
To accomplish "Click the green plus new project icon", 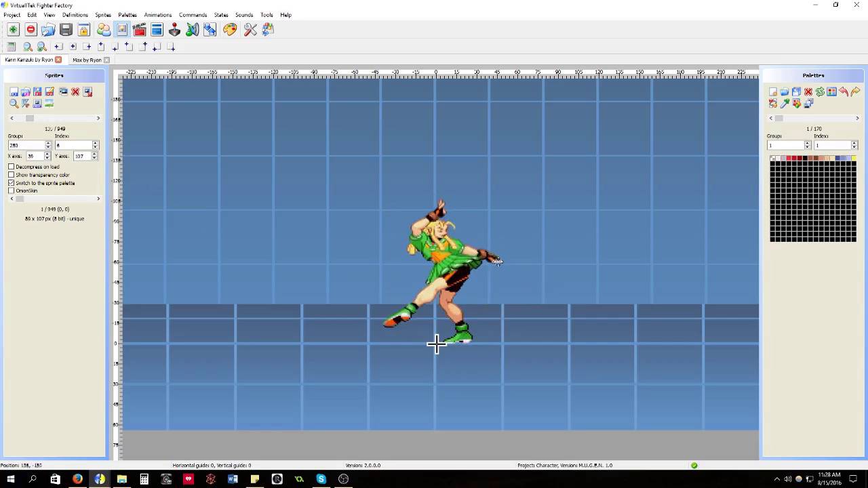I will pos(13,29).
